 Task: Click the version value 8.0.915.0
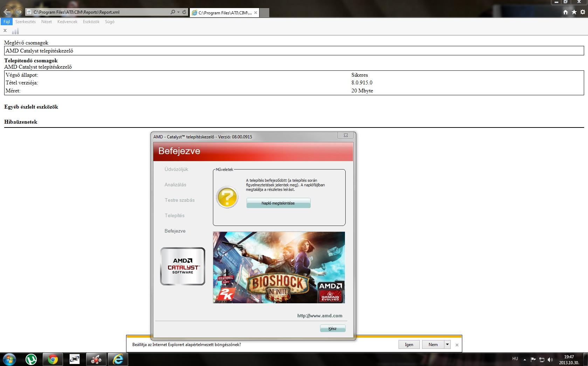(x=362, y=83)
